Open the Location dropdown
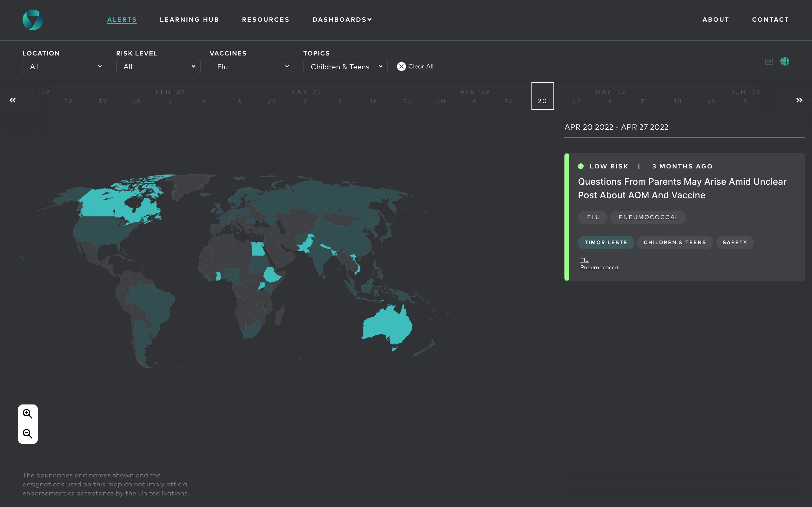The height and width of the screenshot is (507, 812). [64, 66]
